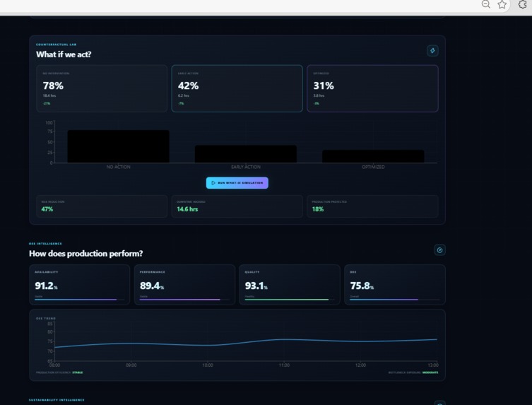Click the OPTIMIZED axis label
The width and height of the screenshot is (532, 405).
373,167
